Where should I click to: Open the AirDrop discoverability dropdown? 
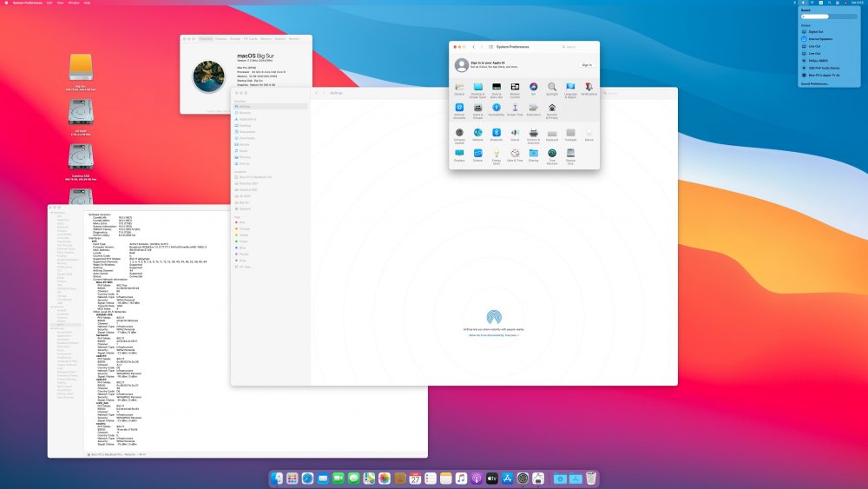[494, 335]
